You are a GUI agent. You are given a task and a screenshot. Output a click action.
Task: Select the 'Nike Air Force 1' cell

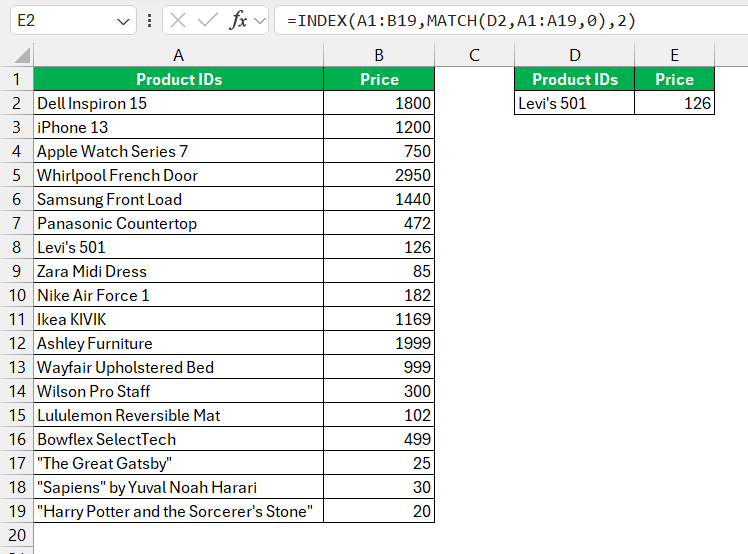178,295
